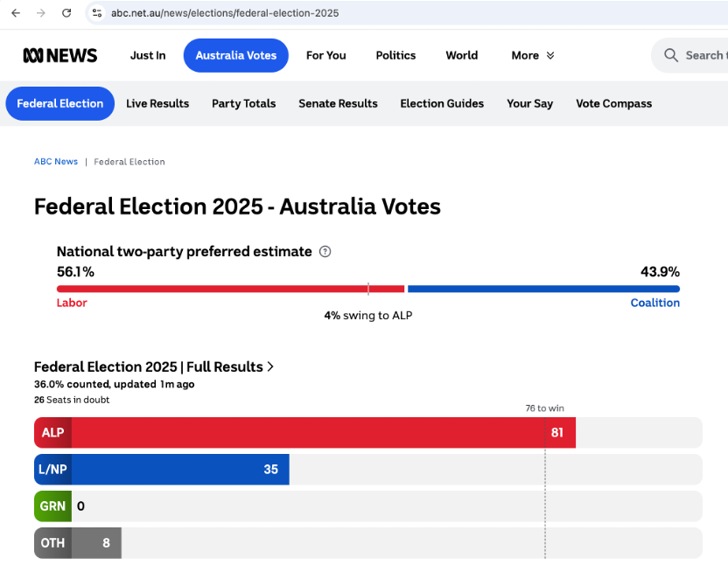Click the two-party preferred swing bar
The height and width of the screenshot is (572, 728).
click(367, 289)
